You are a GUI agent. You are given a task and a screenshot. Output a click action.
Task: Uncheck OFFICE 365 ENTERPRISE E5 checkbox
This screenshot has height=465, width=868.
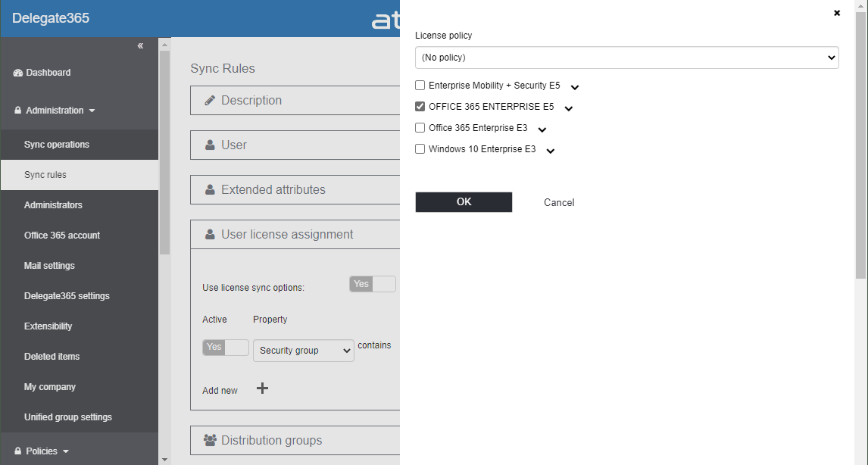coord(420,107)
